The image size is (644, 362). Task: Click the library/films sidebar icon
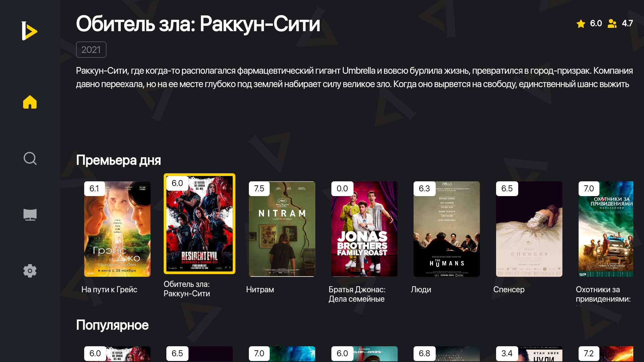[x=30, y=215]
